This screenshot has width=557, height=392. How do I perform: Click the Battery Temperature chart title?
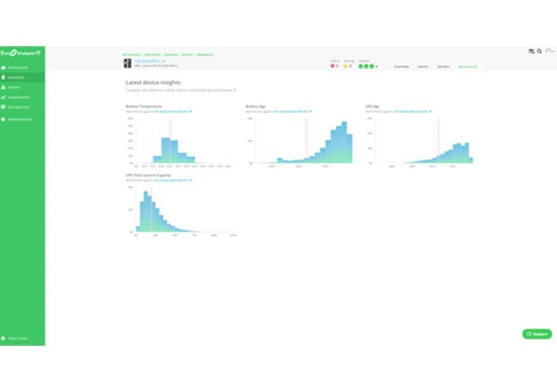click(144, 107)
